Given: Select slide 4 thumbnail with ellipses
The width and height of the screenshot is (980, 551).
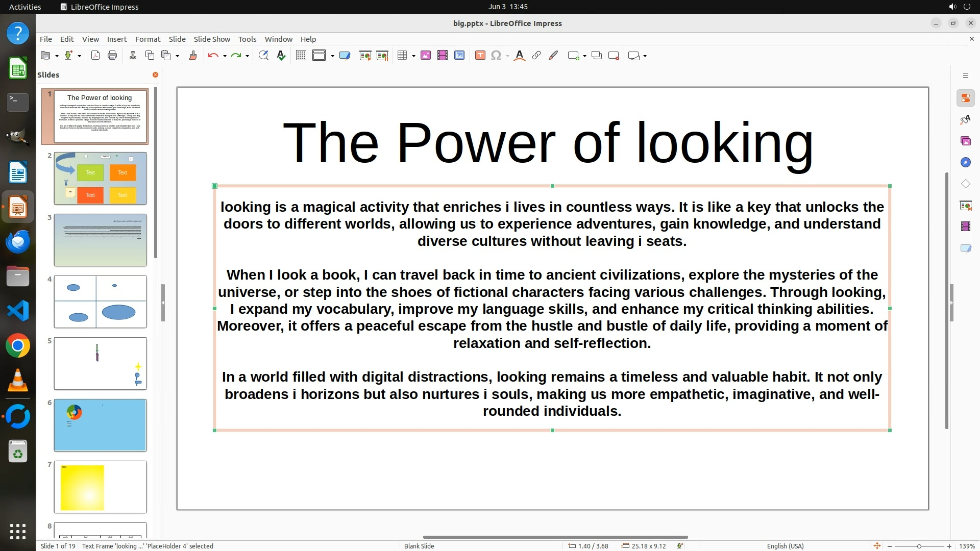Looking at the screenshot, I should pos(100,302).
